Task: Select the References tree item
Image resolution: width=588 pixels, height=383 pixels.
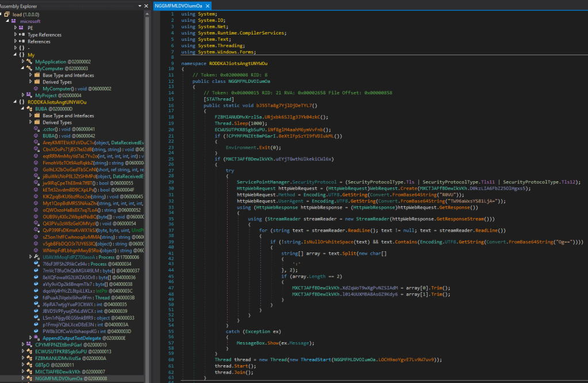Action: (39, 41)
